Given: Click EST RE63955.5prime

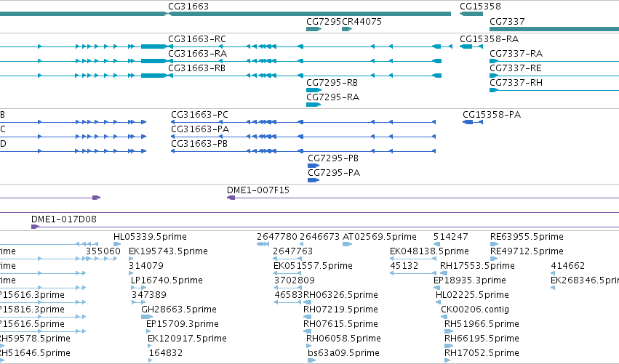Looking at the screenshot, I should click(527, 237).
